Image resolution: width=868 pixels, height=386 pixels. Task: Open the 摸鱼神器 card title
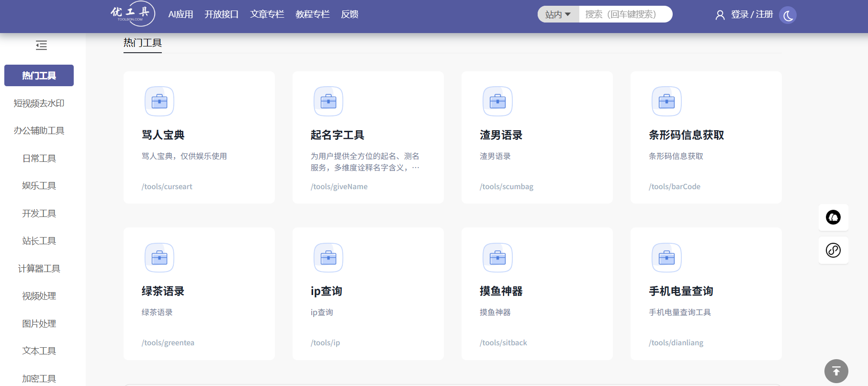pyautogui.click(x=501, y=291)
